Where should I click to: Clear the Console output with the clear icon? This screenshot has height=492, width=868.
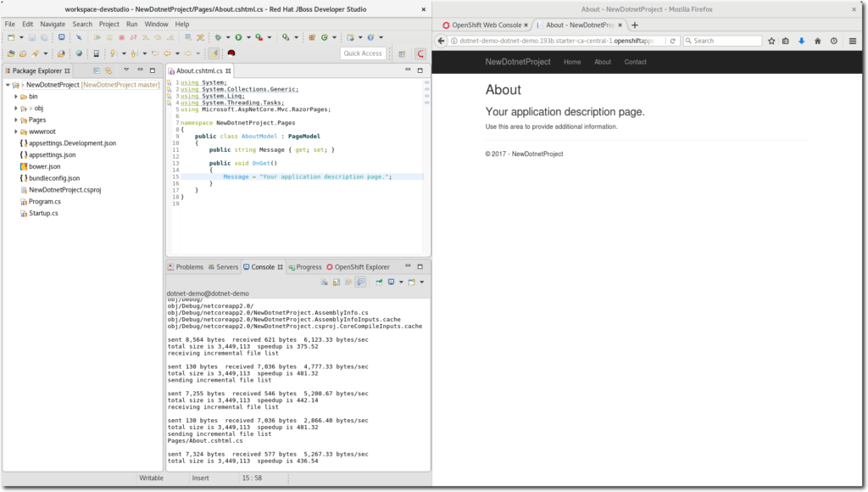point(324,283)
